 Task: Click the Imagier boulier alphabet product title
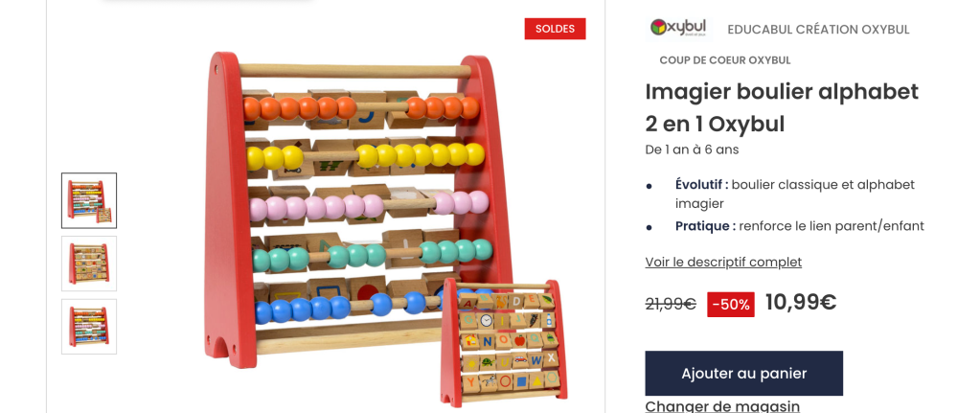coord(782,107)
